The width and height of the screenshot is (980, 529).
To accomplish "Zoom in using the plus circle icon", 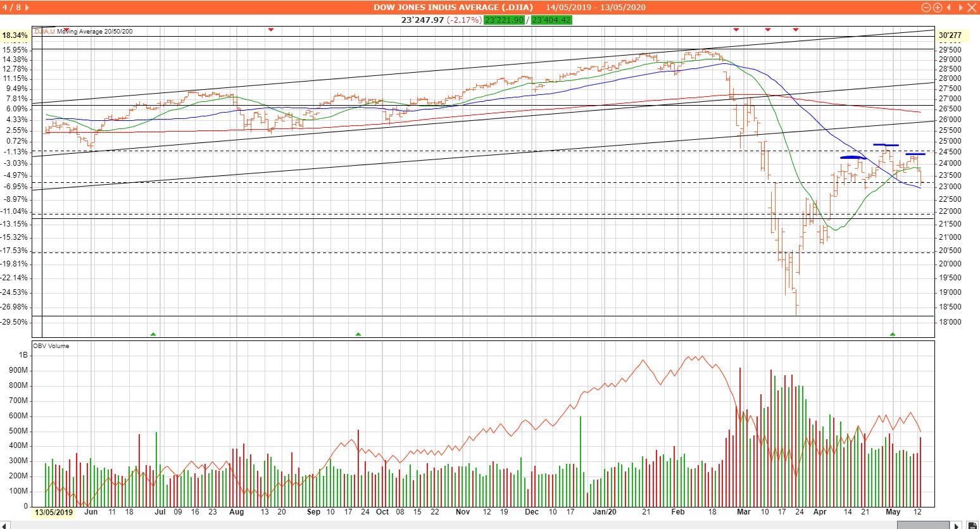I will (x=937, y=8).
